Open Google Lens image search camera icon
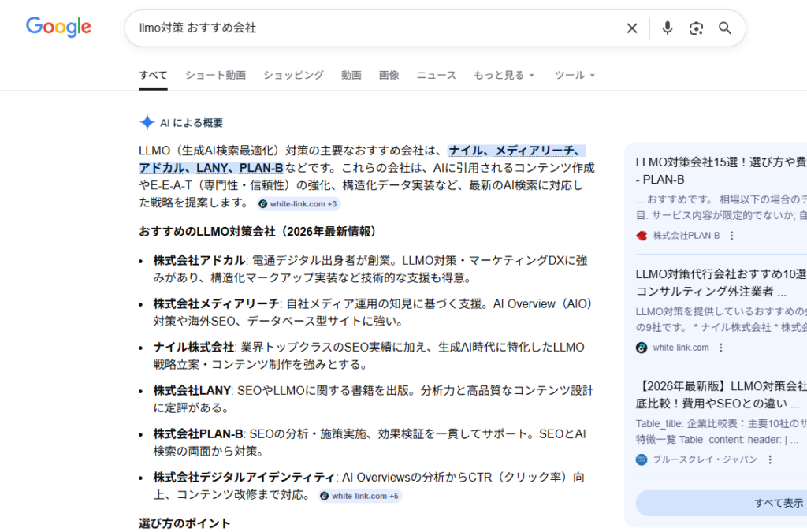This screenshot has height=532, width=807. pyautogui.click(x=696, y=28)
